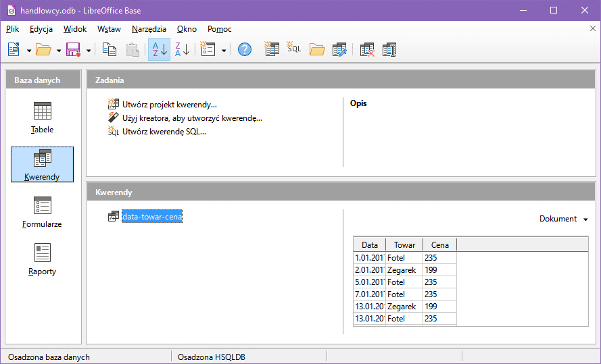
Task: Click Utwórz projekt kwerendy task
Action: pos(169,105)
